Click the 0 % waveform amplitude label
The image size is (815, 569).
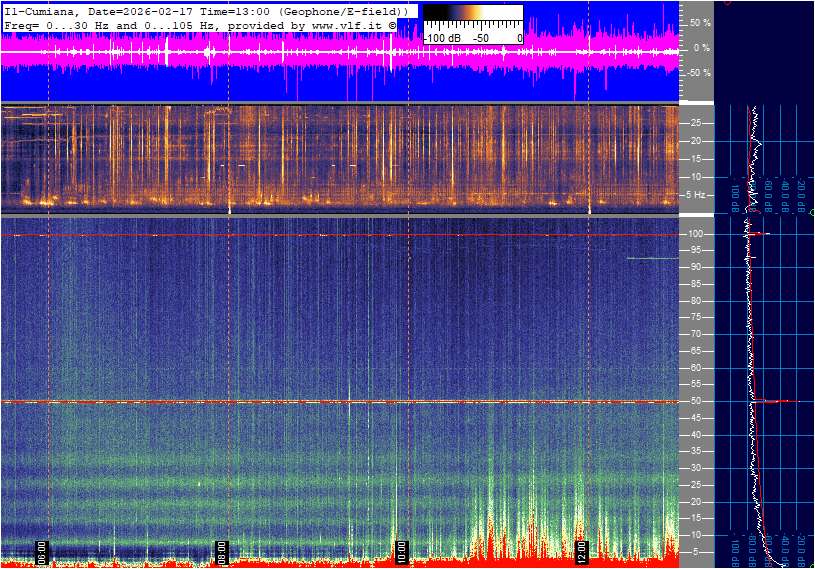(703, 47)
